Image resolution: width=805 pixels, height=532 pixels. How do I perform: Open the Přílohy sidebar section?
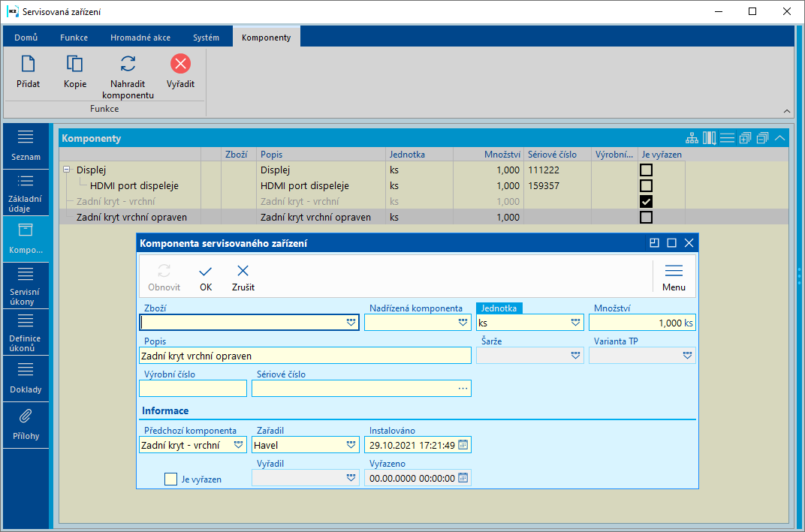26,425
